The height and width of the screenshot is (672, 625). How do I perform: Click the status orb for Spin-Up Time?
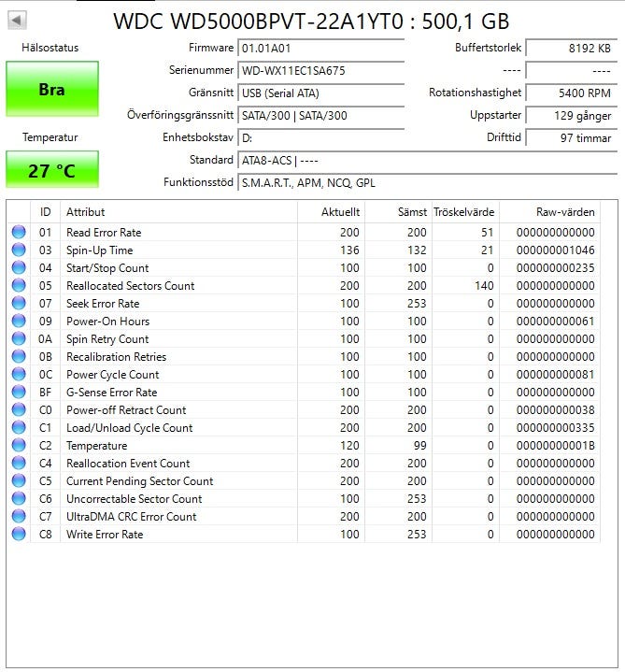click(19, 250)
